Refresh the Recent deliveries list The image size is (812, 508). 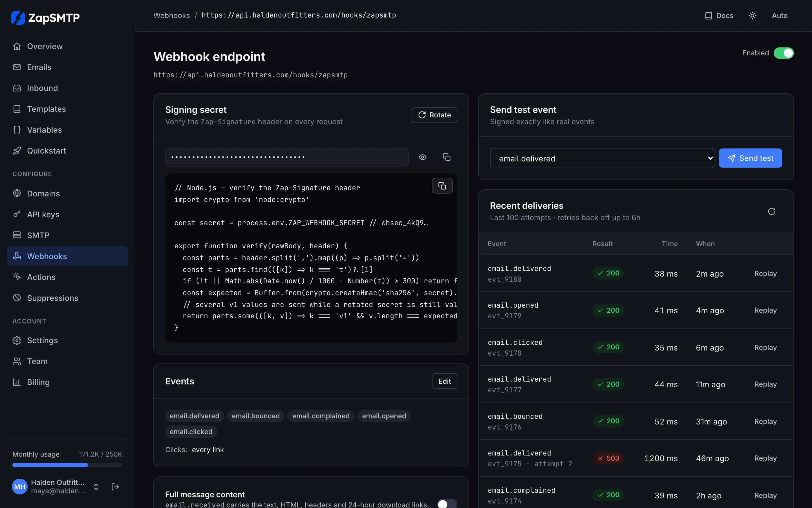(x=771, y=211)
